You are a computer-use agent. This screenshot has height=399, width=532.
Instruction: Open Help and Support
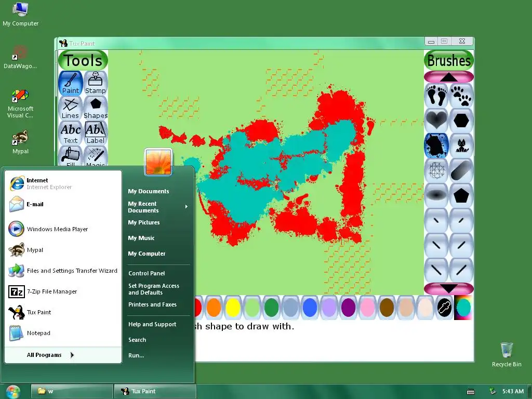(157, 324)
